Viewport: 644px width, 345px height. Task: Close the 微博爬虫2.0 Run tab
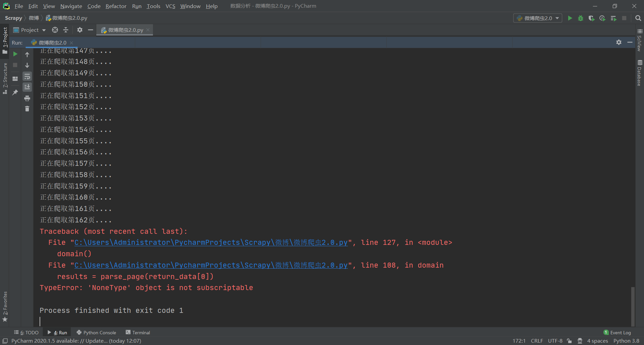click(x=71, y=43)
